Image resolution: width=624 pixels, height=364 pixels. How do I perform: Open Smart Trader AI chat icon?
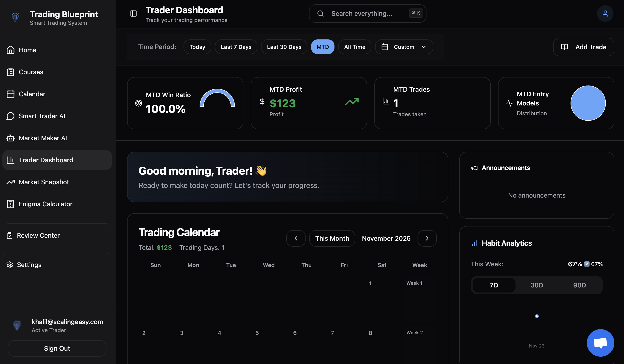[10, 116]
